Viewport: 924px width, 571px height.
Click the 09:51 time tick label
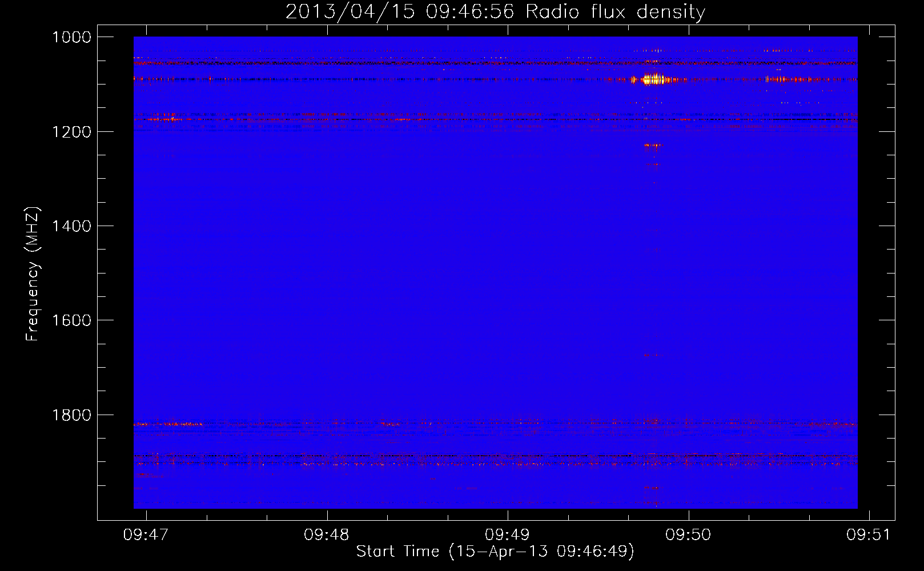click(869, 534)
